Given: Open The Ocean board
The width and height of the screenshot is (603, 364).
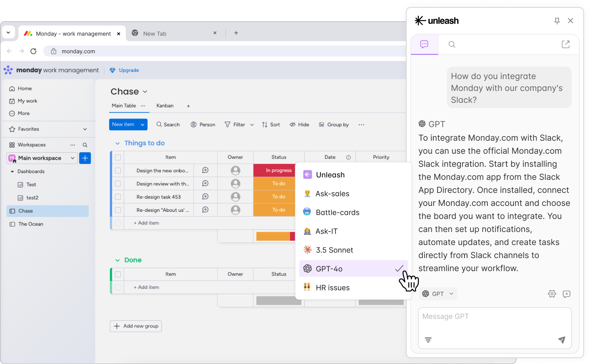Looking at the screenshot, I should (x=27, y=224).
